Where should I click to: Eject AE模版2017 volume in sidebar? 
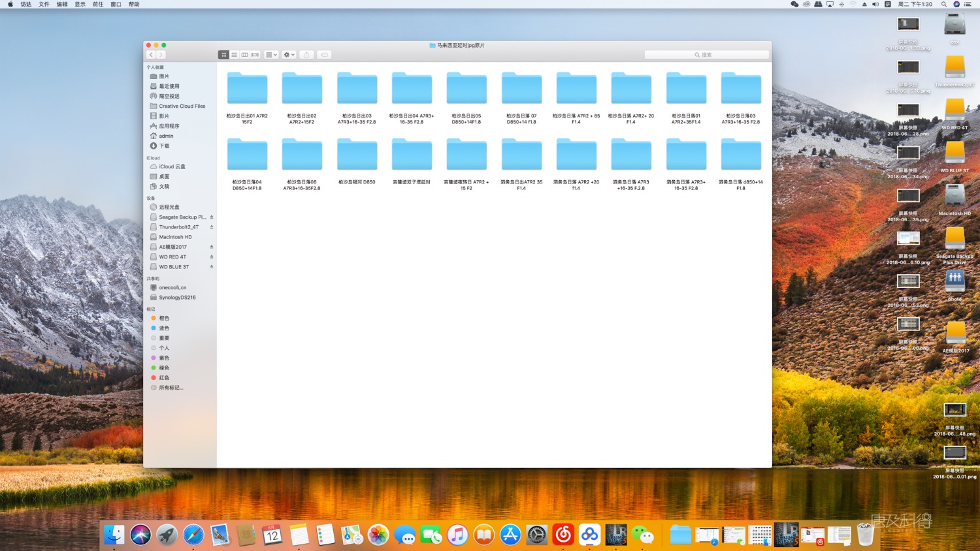212,247
